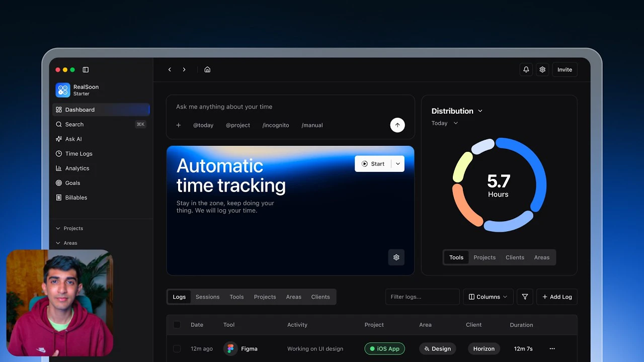Viewport: 644px width, 362px height.
Task: Click the 12m 7s duration cell
Action: pyautogui.click(x=523, y=348)
